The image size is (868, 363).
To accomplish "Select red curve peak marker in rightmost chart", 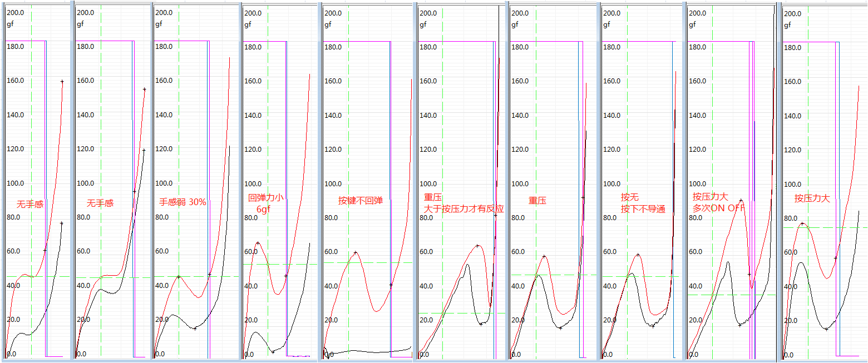I will (x=802, y=223).
